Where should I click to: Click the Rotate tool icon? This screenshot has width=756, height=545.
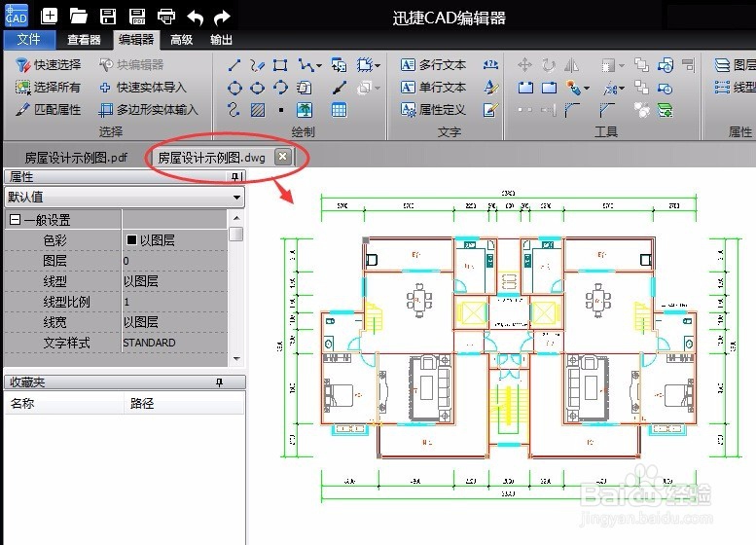tap(549, 64)
